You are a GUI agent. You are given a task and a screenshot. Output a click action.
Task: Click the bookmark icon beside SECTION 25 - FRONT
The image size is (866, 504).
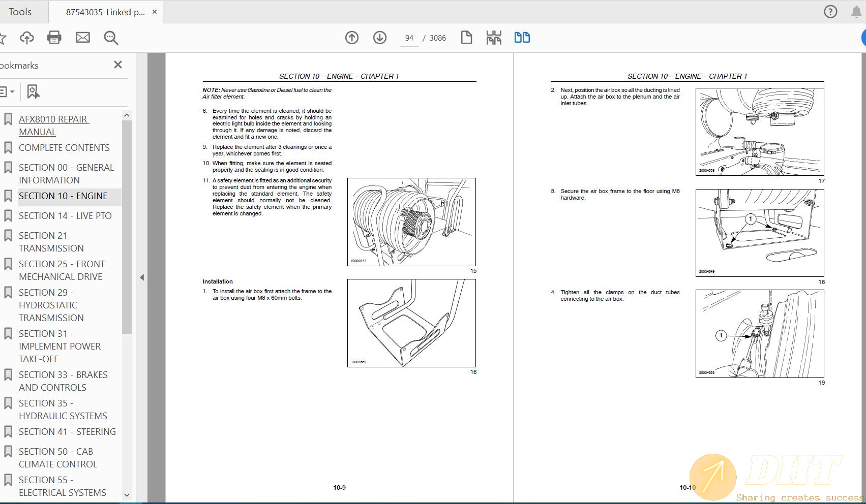8,264
